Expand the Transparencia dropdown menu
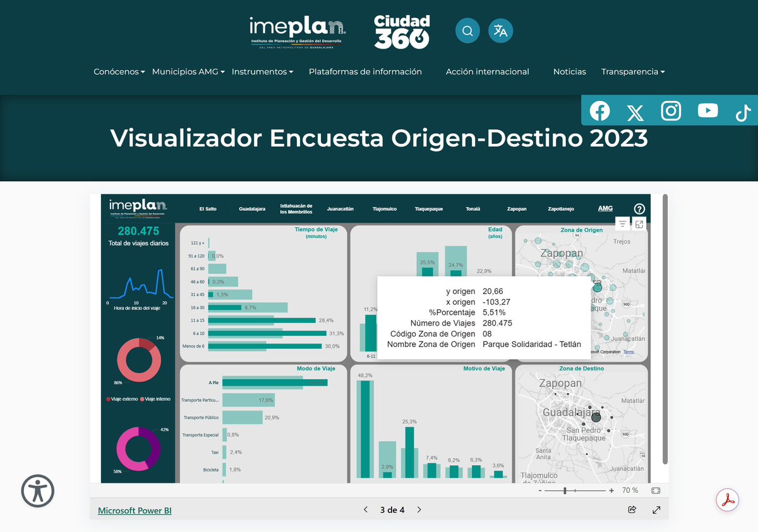This screenshot has width=758, height=532. pyautogui.click(x=633, y=72)
